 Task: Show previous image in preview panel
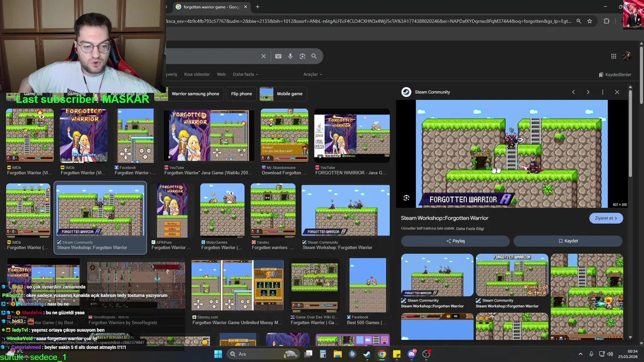[573, 92]
